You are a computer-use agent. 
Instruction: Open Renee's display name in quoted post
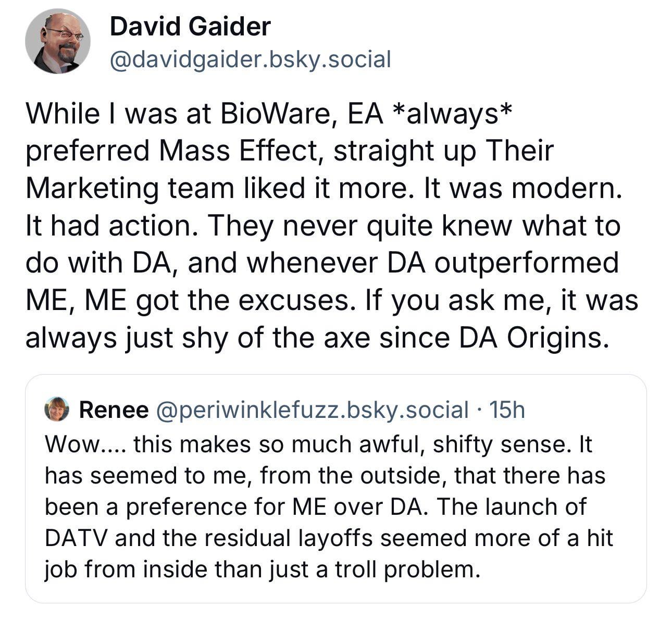point(114,410)
